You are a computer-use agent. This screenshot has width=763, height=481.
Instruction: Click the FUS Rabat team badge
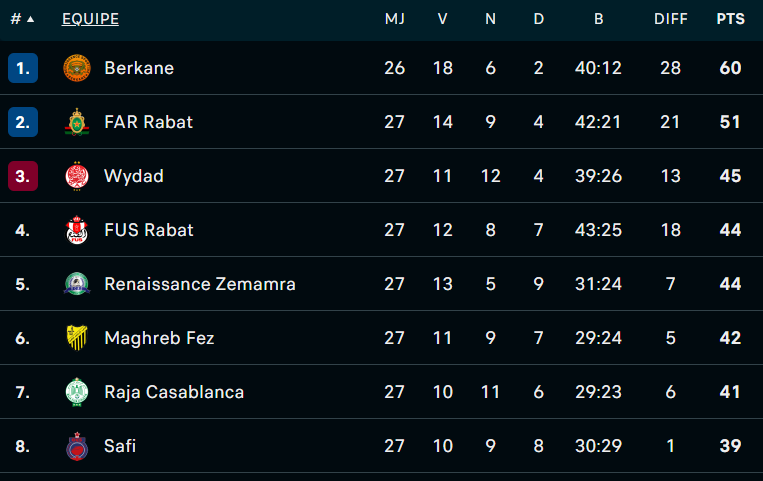click(77, 230)
